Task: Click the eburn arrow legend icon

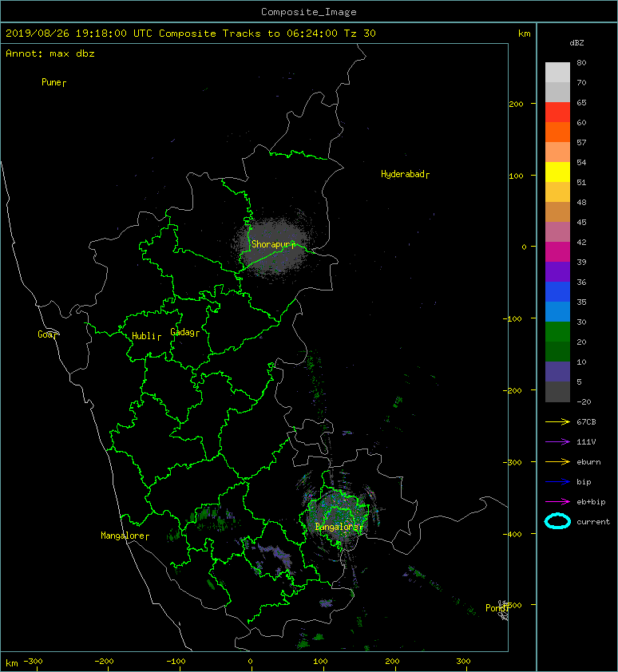Action: point(557,462)
